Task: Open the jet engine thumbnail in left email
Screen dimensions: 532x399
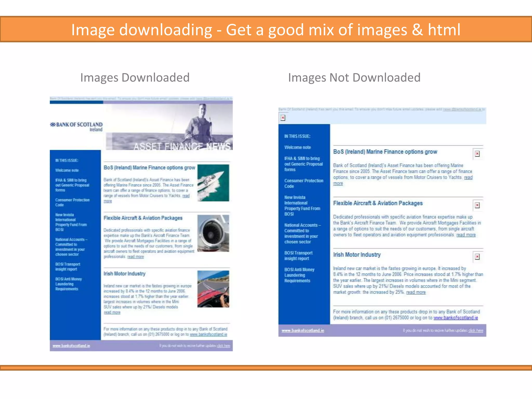Action: [x=213, y=233]
